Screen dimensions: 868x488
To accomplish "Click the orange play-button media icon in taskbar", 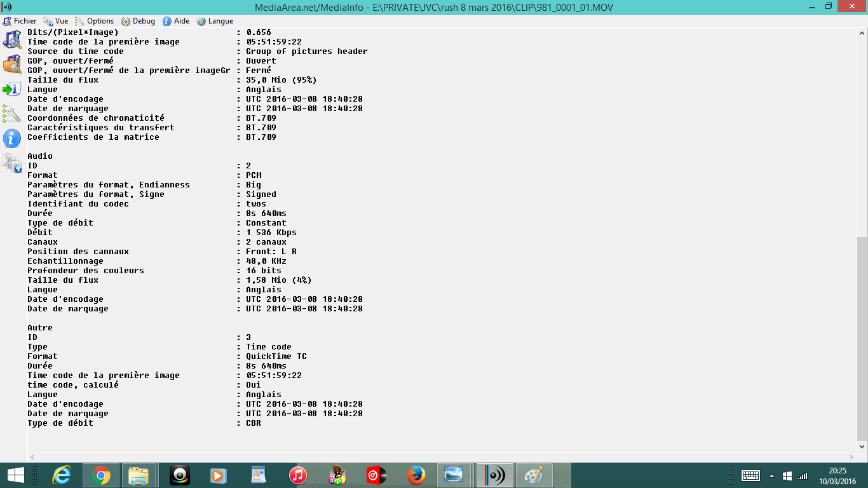I will [219, 475].
